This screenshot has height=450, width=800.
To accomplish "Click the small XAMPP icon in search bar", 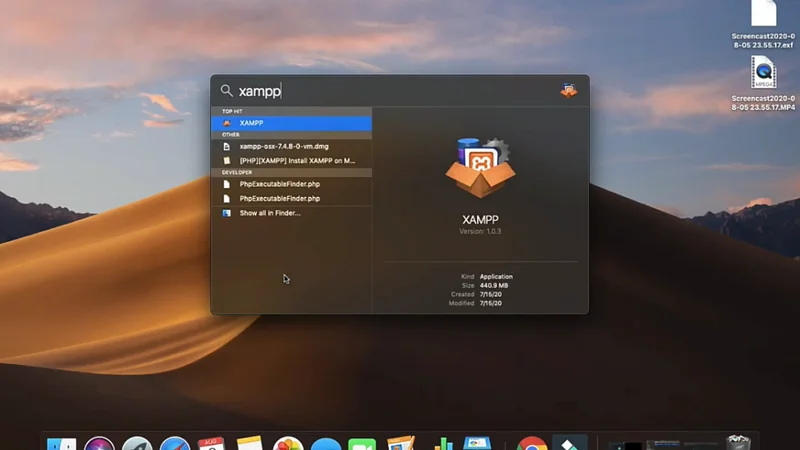I will tap(568, 90).
